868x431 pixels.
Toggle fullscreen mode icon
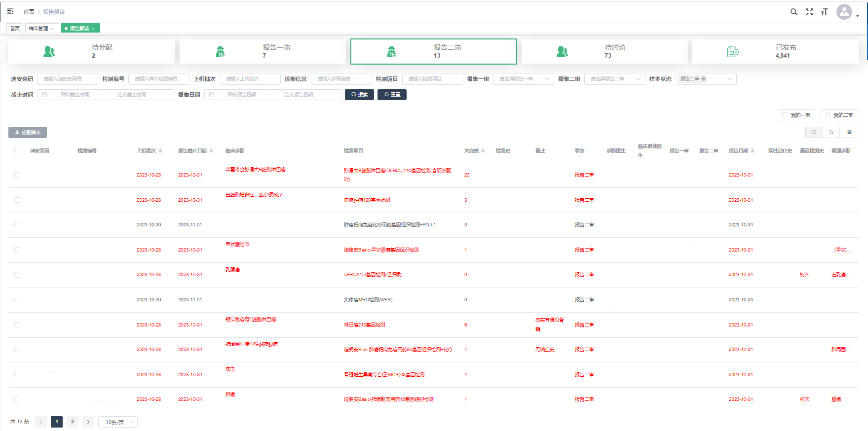pos(809,12)
